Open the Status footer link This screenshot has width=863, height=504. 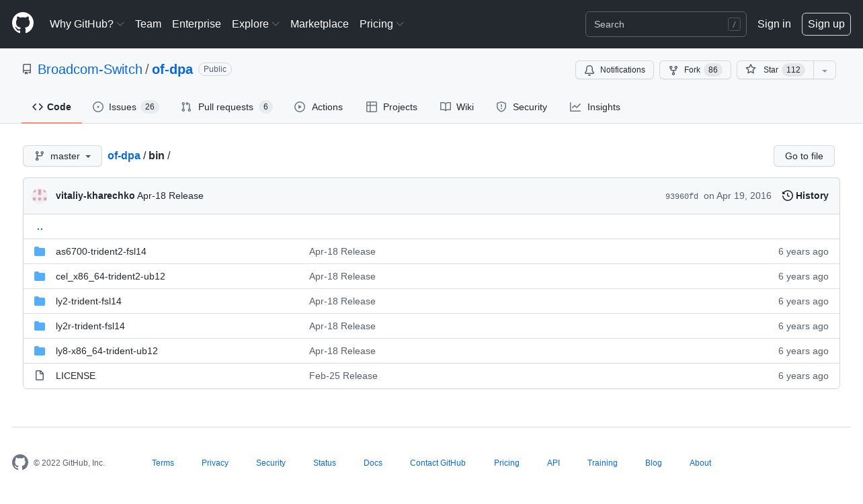pos(325,463)
